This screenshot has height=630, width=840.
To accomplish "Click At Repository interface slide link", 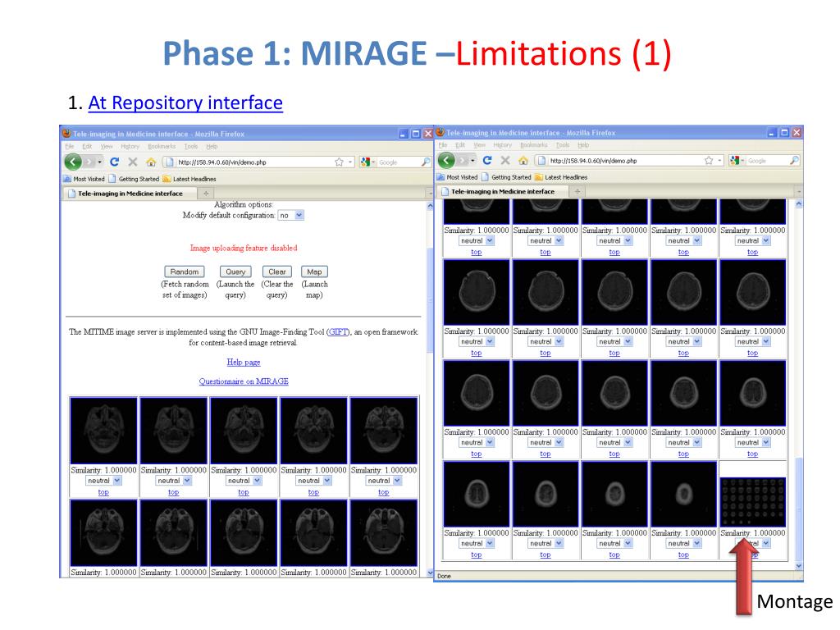I will [185, 103].
